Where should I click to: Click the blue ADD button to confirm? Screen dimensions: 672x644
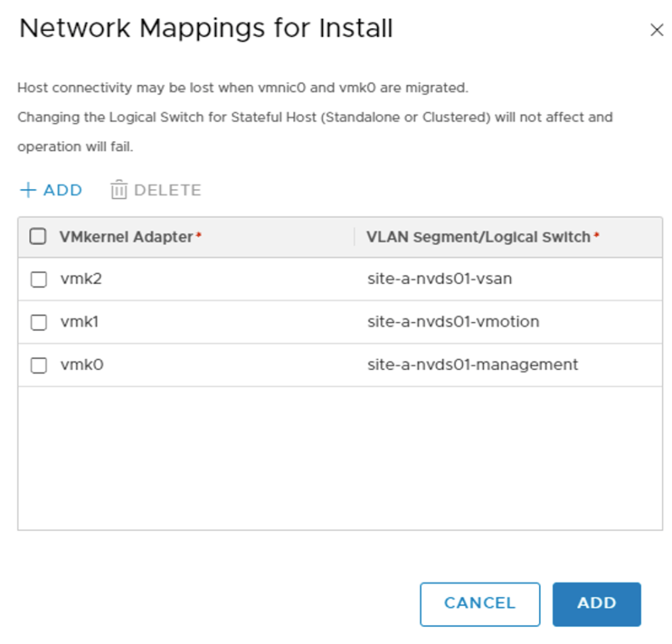pyautogui.click(x=596, y=603)
